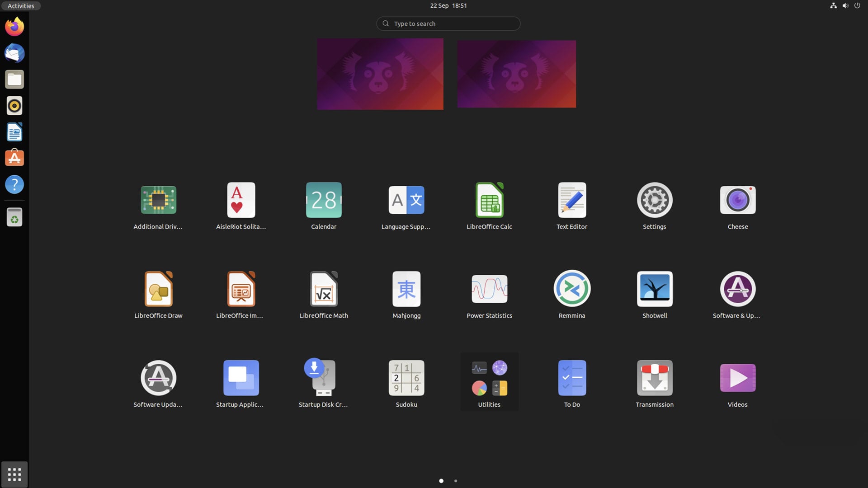The image size is (868, 488).
Task: Switch to the second workspace thumbnail
Action: (x=516, y=74)
